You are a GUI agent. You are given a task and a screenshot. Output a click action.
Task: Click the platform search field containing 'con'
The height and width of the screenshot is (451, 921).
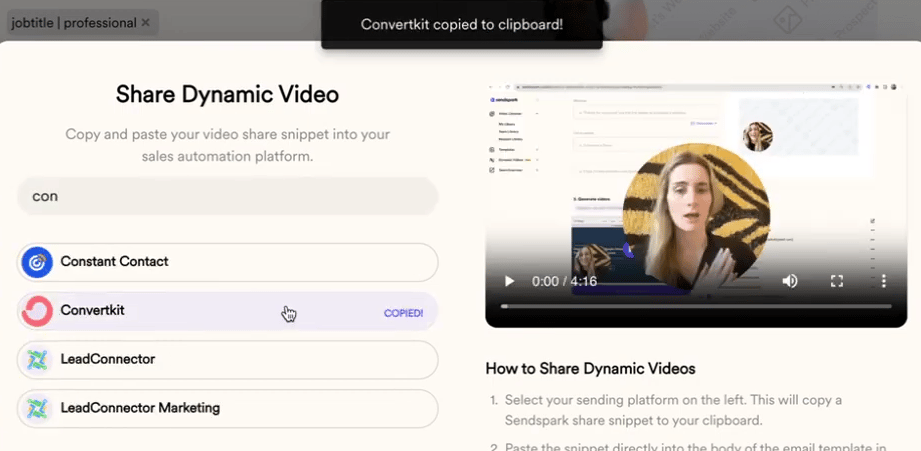pyautogui.click(x=228, y=196)
